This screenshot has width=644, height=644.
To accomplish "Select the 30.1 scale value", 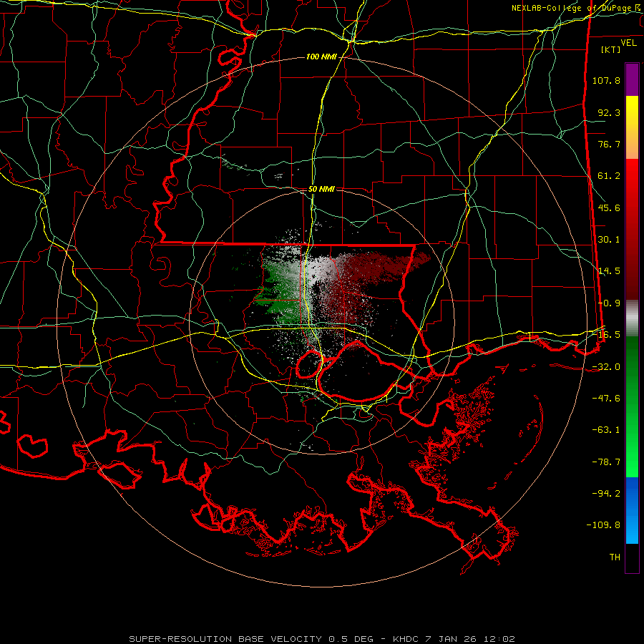I will click(609, 240).
